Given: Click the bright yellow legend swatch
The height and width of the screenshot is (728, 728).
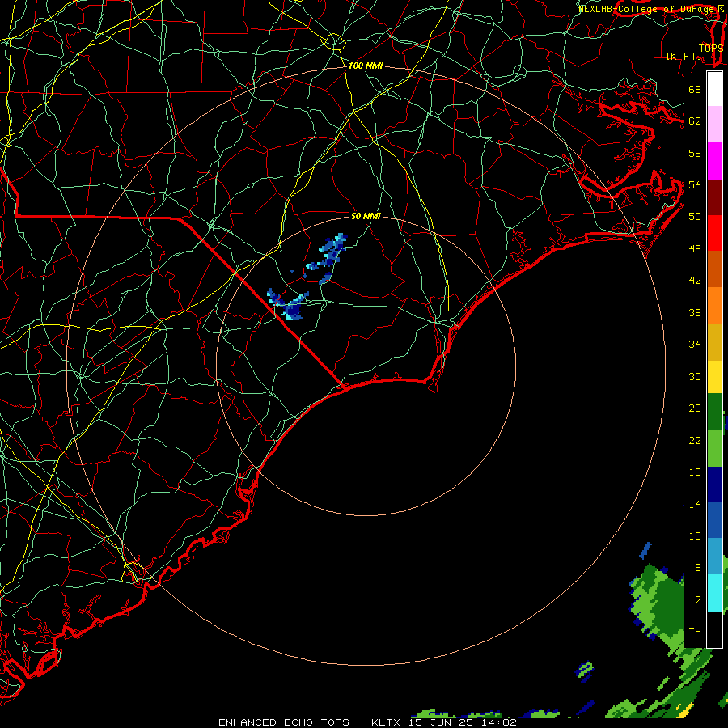Looking at the screenshot, I should [x=714, y=376].
